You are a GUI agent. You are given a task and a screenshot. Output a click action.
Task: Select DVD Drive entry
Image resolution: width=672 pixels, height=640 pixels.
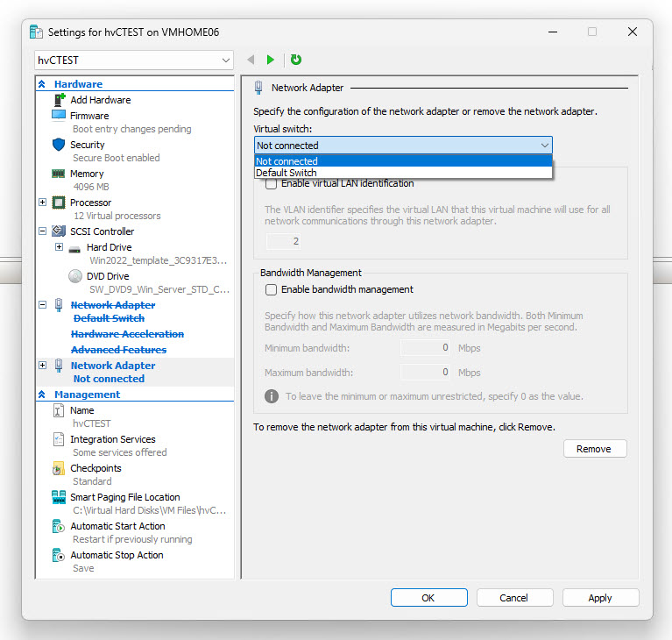[x=108, y=276]
